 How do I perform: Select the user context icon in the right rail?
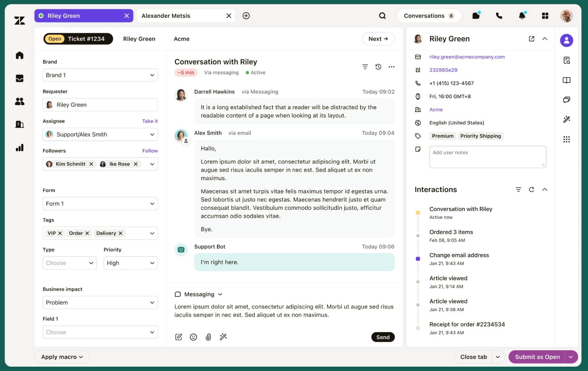(x=566, y=40)
